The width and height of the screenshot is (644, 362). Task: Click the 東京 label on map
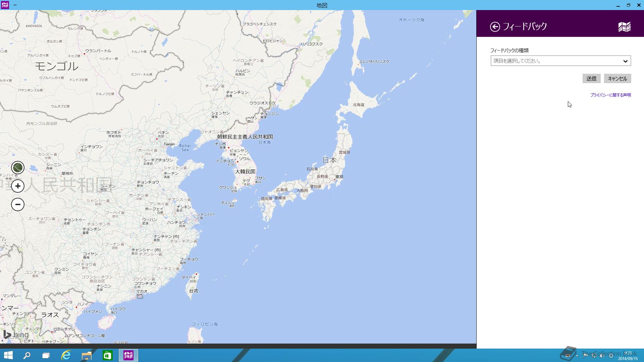click(339, 177)
